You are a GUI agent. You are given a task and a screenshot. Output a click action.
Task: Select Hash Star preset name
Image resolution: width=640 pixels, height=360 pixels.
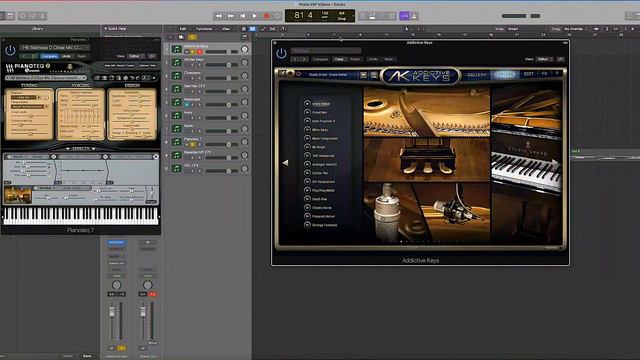[320, 199]
